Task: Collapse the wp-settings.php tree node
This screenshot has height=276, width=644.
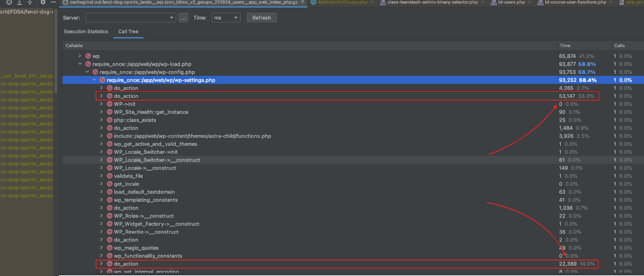Action: [x=95, y=80]
